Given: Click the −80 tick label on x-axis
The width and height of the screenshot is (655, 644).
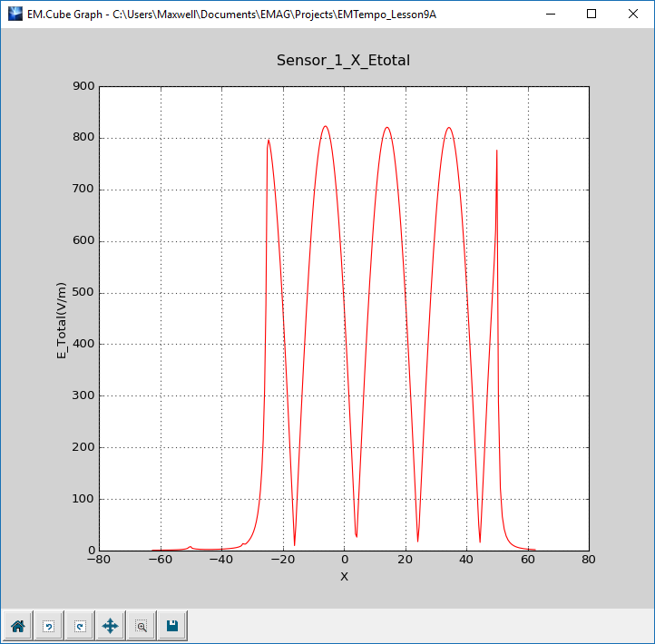Looking at the screenshot, I should [99, 561].
